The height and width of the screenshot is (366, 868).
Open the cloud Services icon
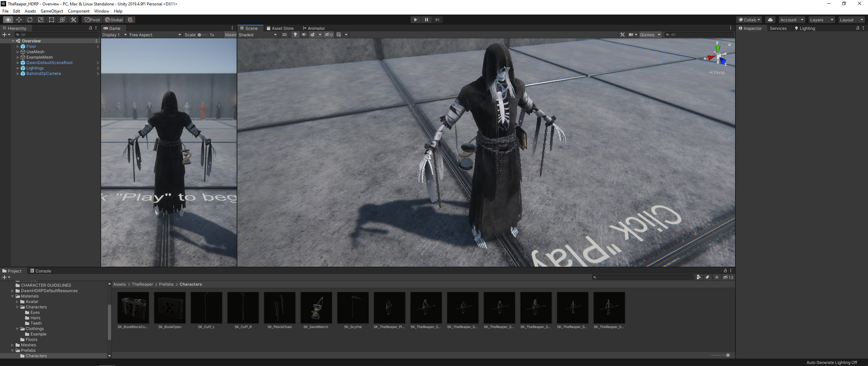tap(770, 20)
